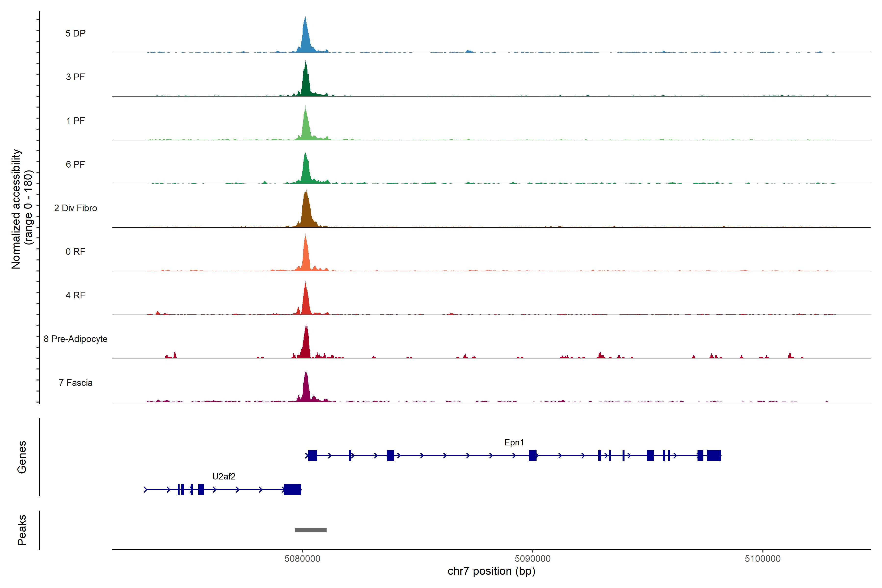Click the 5 DP track label
This screenshot has width=882, height=588.
pos(75,33)
